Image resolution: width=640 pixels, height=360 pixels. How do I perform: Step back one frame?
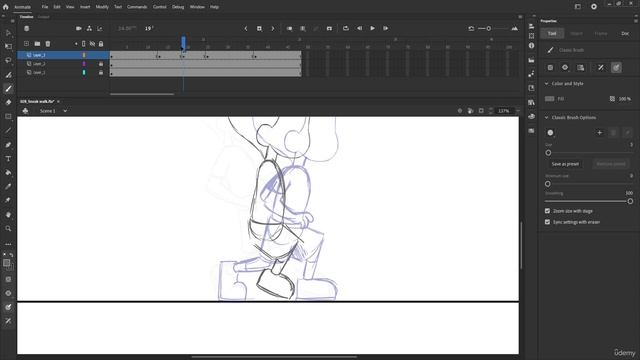(x=360, y=29)
